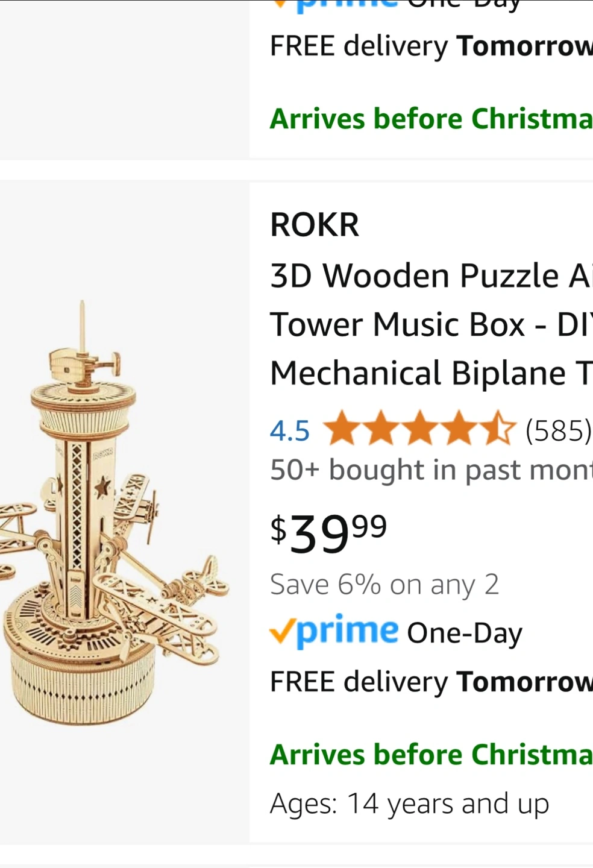This screenshot has height=868, width=593.
Task: Click the ROKR brand name
Action: (315, 225)
